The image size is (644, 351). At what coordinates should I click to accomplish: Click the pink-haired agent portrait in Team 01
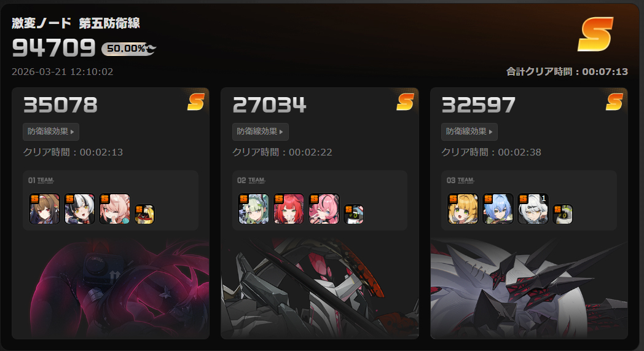pyautogui.click(x=114, y=209)
